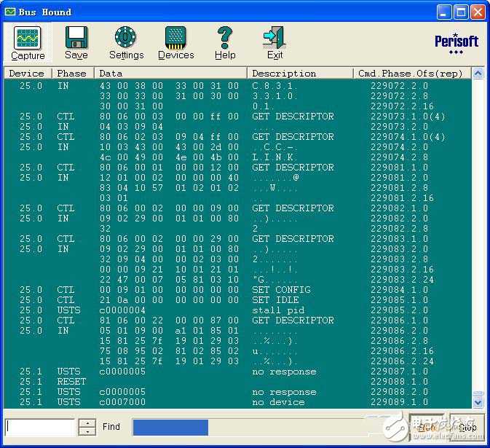
Task: Click data value c0000004
Action: coord(122,310)
